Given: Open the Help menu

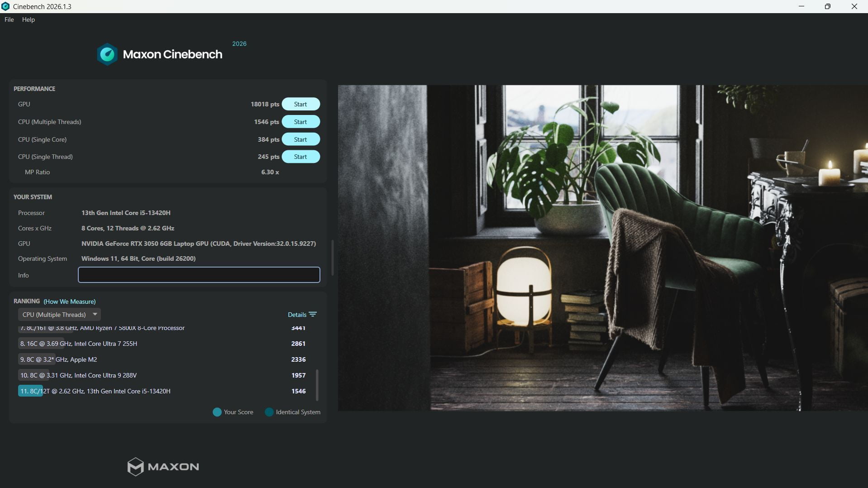Looking at the screenshot, I should coord(29,19).
